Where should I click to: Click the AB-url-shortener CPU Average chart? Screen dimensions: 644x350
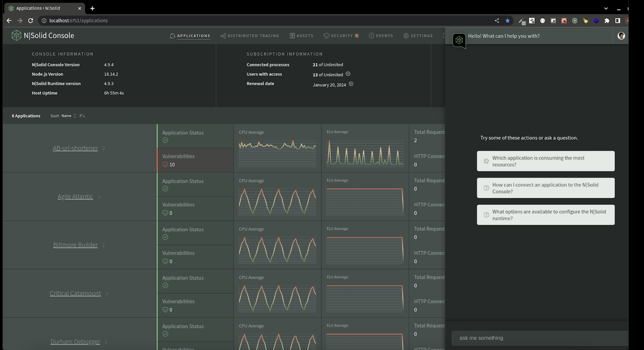coord(277,153)
